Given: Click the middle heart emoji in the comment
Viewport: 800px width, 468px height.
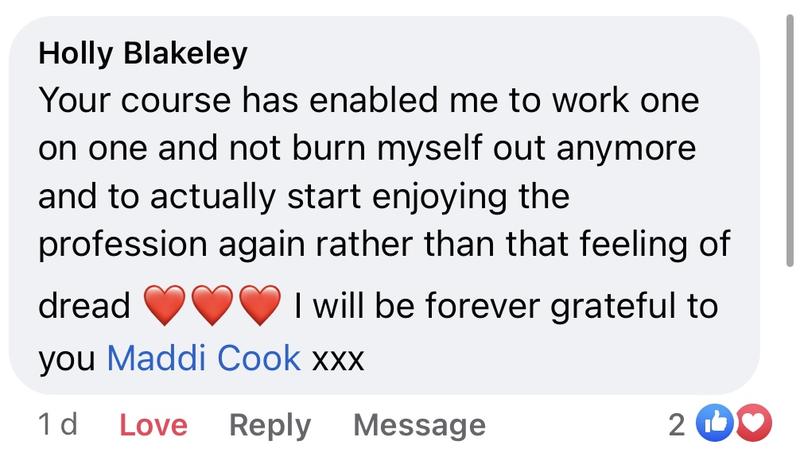Looking at the screenshot, I should click(212, 306).
